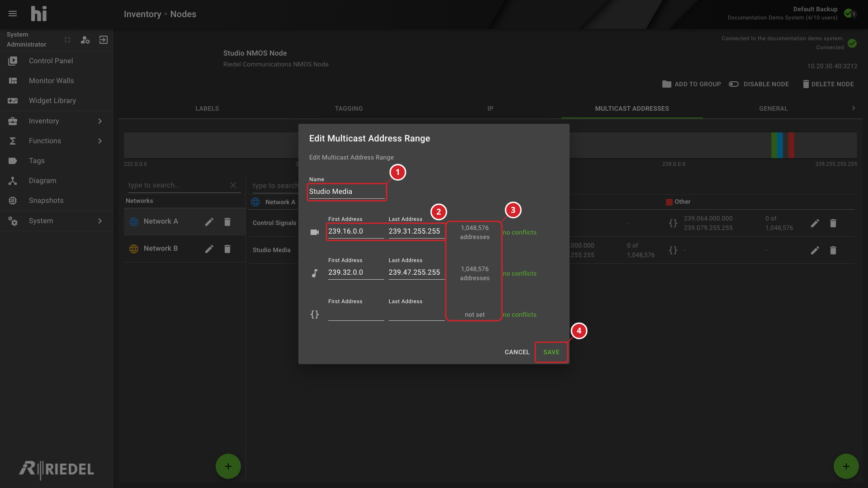This screenshot has width=868, height=488.
Task: Clear the networks search field
Action: tap(233, 185)
